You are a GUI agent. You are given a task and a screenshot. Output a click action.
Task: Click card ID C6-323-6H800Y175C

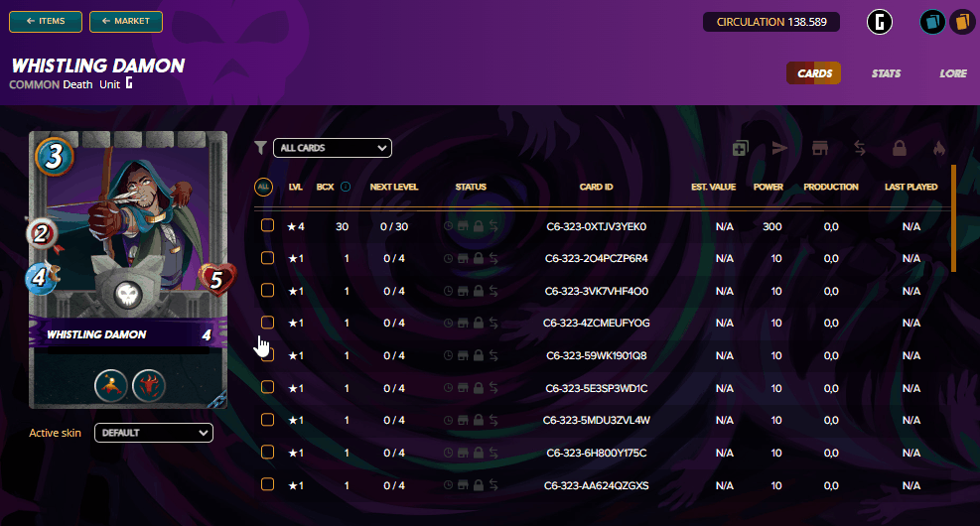[x=597, y=453]
